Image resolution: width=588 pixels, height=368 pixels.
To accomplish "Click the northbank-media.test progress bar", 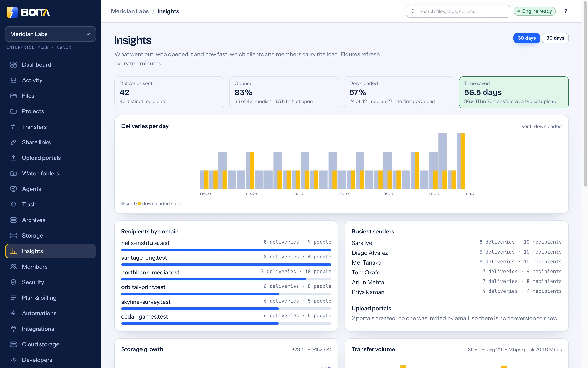I will pyautogui.click(x=226, y=279).
